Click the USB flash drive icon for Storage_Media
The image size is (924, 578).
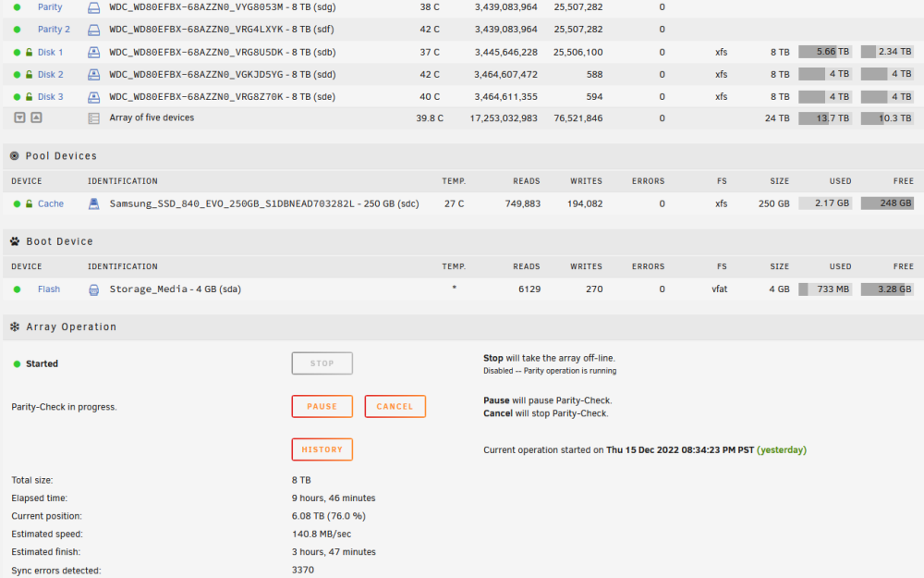click(x=93, y=289)
